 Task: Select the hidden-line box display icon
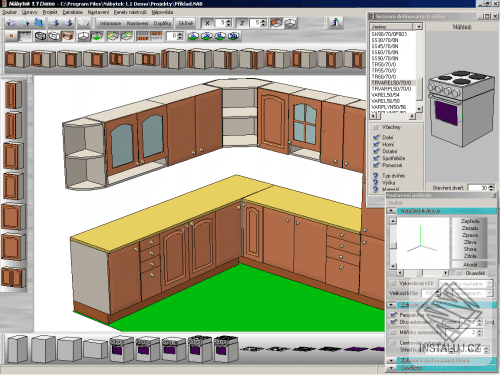[x=54, y=36]
